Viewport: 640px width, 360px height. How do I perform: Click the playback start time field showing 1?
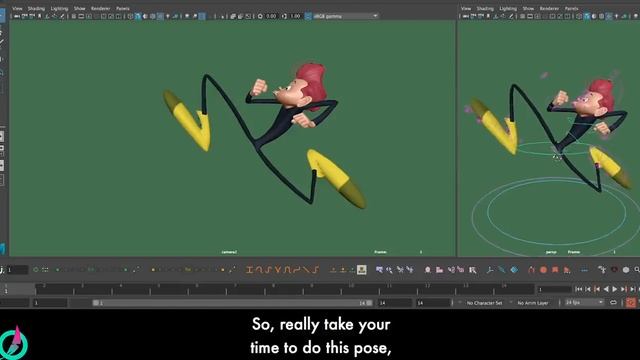(50, 303)
